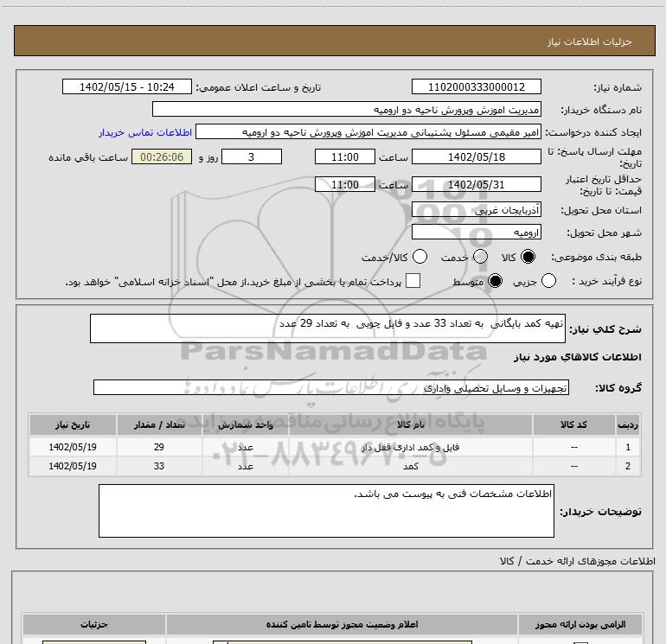666x644 pixels.
Task: Click the response deadline date 1402/05/18
Action: tap(476, 157)
